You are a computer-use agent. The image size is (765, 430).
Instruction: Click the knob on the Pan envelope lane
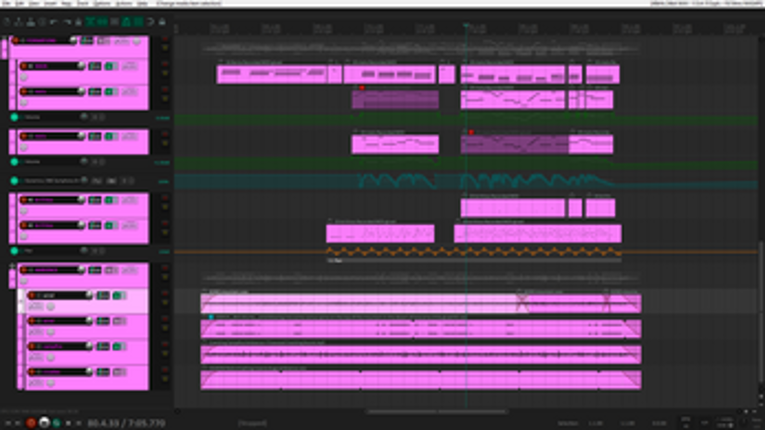tap(84, 251)
